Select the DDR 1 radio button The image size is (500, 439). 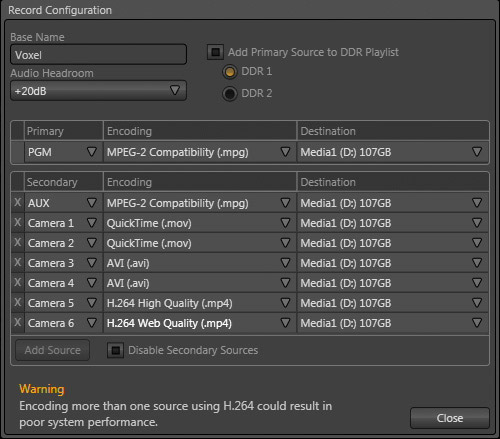click(x=230, y=72)
